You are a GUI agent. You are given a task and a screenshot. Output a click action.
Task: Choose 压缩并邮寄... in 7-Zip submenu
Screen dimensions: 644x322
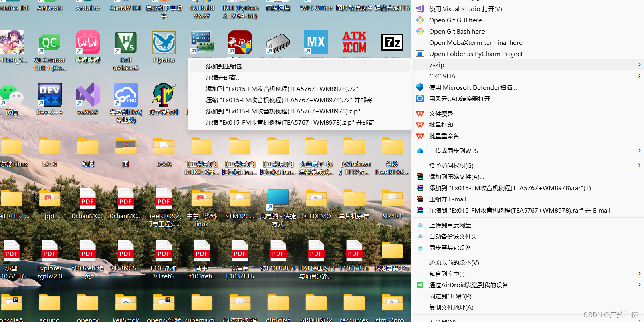pyautogui.click(x=299, y=78)
